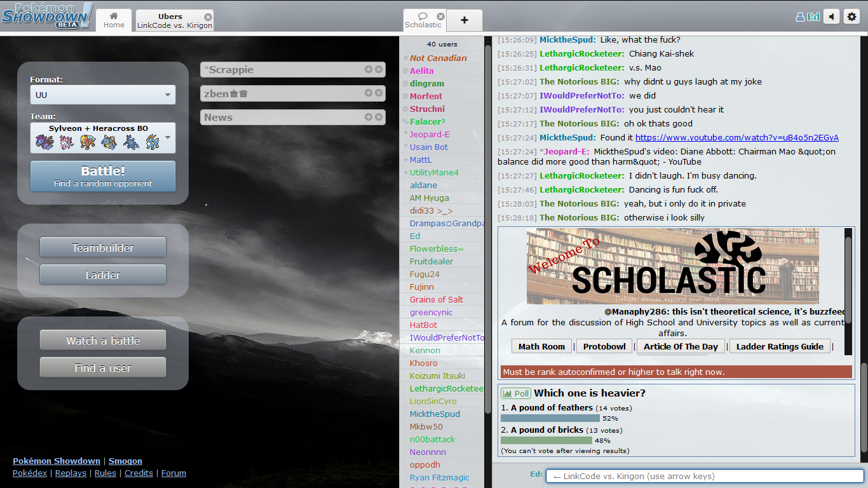Click Find a user
Viewport: 868px width, 488px height.
103,368
